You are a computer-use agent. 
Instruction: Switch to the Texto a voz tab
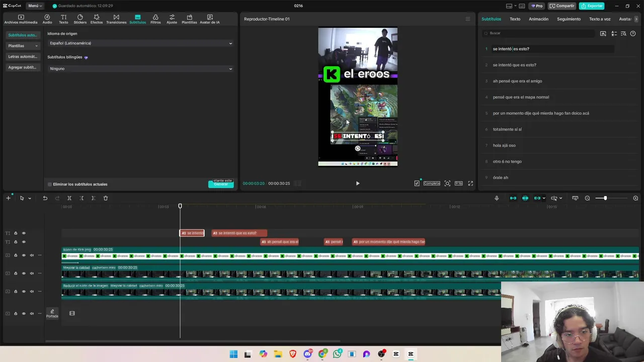tap(600, 19)
